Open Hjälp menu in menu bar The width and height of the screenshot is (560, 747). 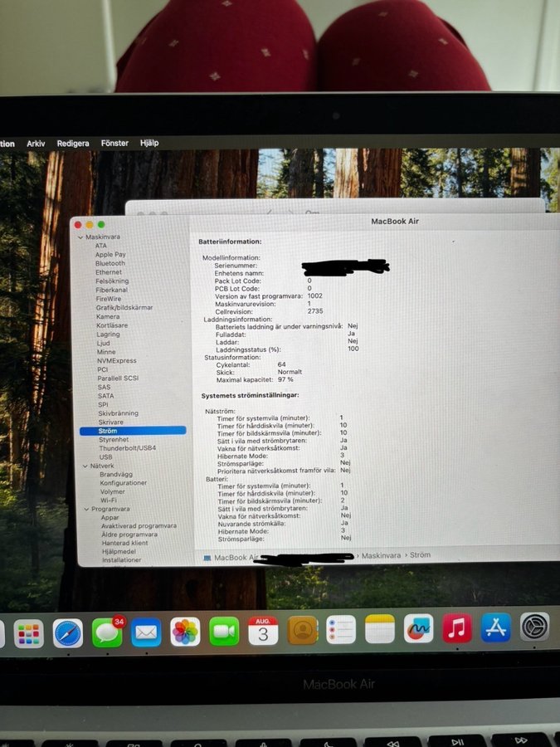pyautogui.click(x=149, y=143)
